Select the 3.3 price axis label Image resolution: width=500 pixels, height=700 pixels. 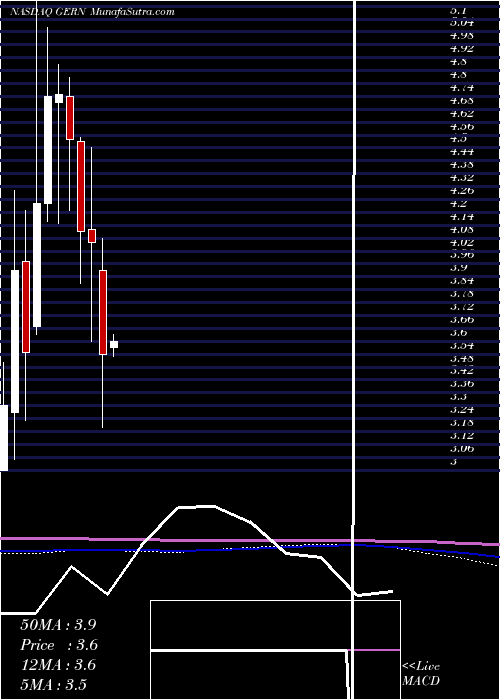(459, 396)
